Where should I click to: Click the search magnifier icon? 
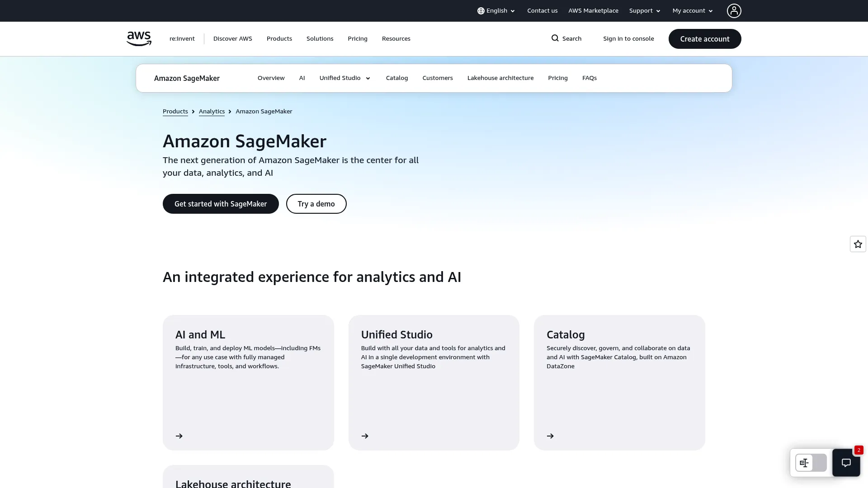click(555, 38)
